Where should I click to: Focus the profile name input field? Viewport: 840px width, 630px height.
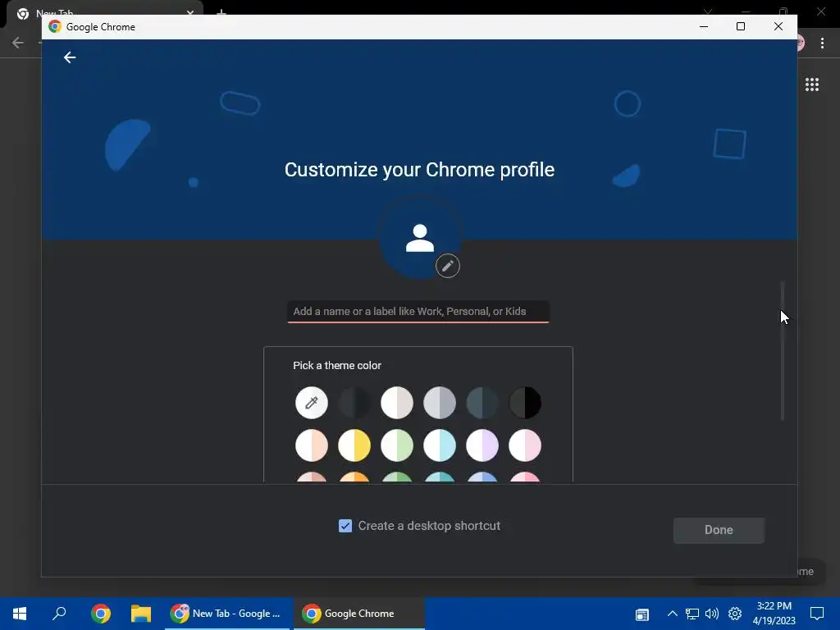tap(418, 311)
